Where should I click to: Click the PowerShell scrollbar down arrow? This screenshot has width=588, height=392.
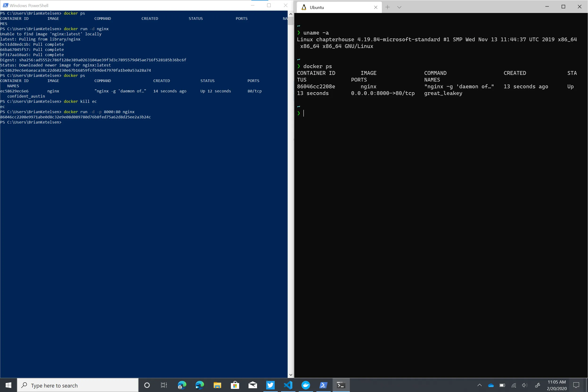pyautogui.click(x=290, y=375)
